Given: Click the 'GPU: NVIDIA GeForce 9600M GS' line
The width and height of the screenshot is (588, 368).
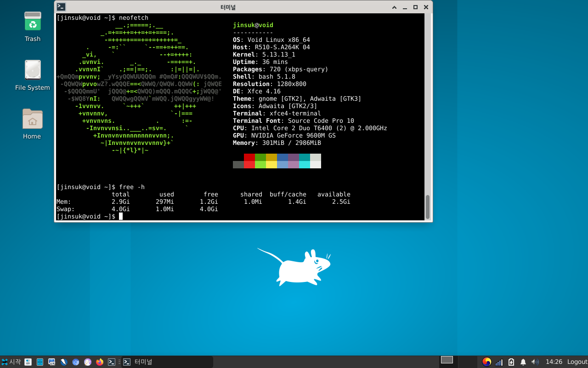Looking at the screenshot, I should pyautogui.click(x=284, y=136).
